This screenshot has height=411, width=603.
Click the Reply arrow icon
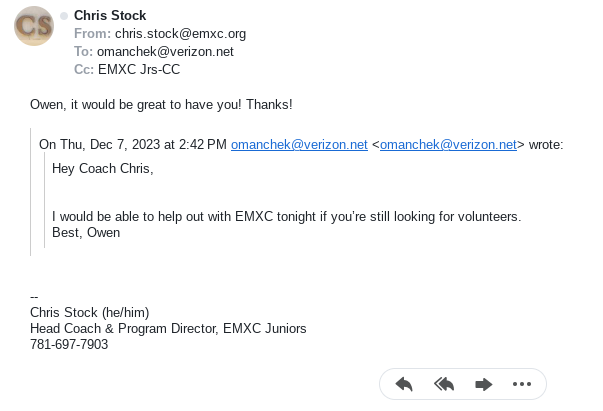(404, 384)
